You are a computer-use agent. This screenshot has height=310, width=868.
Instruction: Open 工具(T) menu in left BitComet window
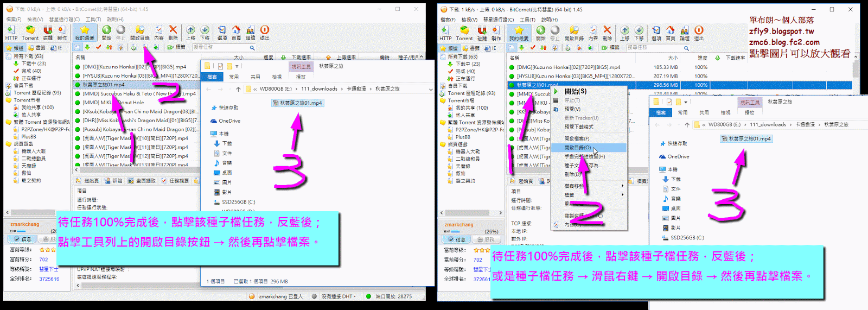tap(93, 20)
